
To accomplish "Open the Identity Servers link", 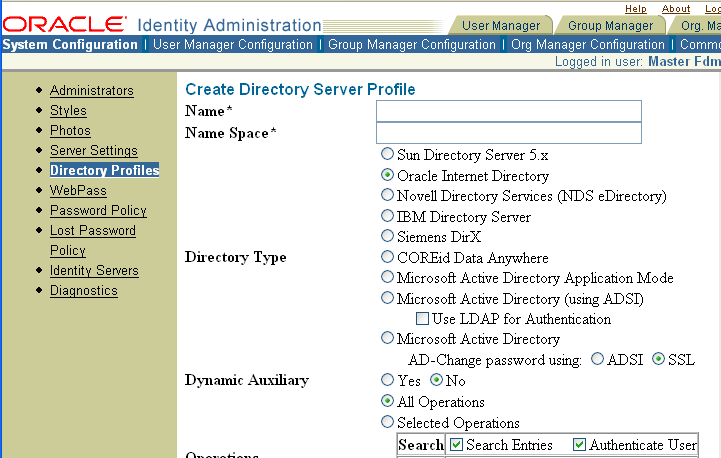I will click(x=94, y=270).
